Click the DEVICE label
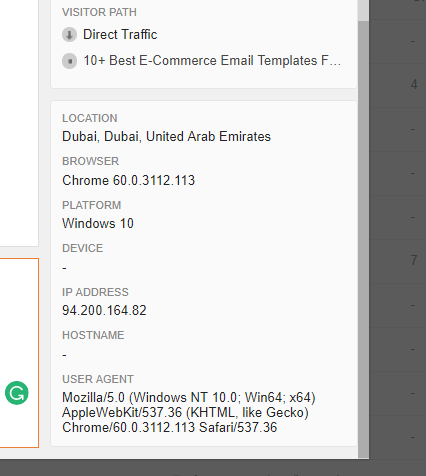This screenshot has height=476, width=426. (x=82, y=248)
